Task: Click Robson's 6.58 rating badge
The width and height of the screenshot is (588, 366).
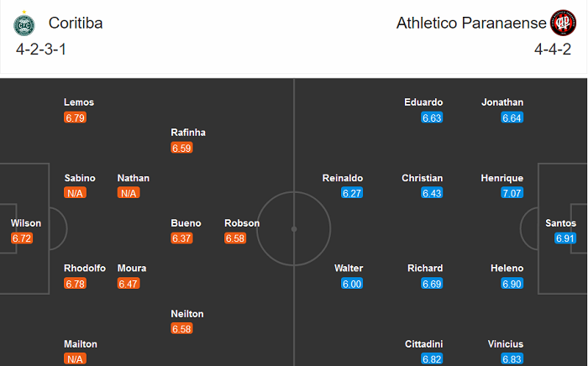Action: coord(235,239)
